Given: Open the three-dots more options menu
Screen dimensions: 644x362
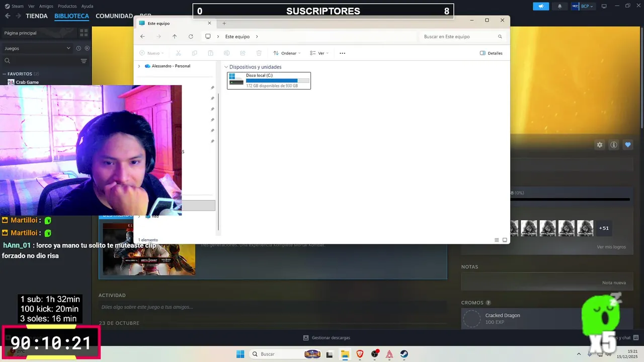Looking at the screenshot, I should coord(343,53).
